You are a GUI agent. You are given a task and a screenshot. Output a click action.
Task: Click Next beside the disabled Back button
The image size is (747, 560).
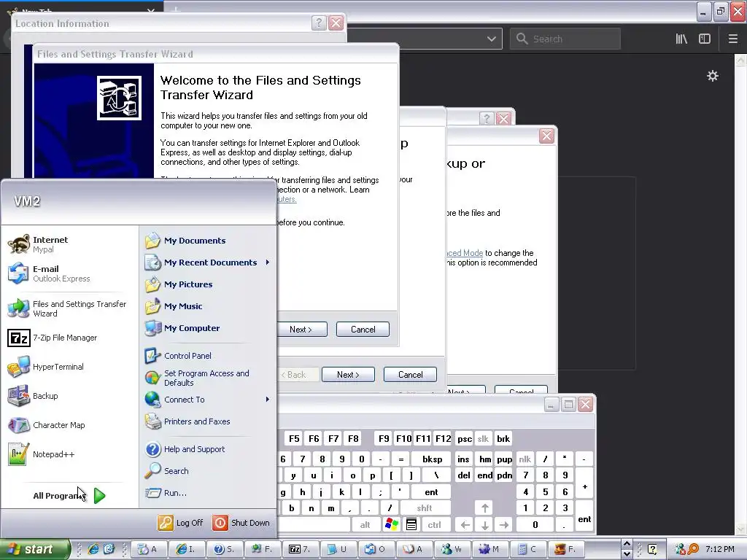(x=348, y=375)
